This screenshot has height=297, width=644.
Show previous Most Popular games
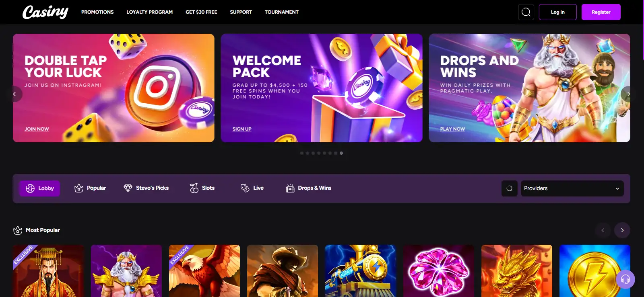pos(603,230)
